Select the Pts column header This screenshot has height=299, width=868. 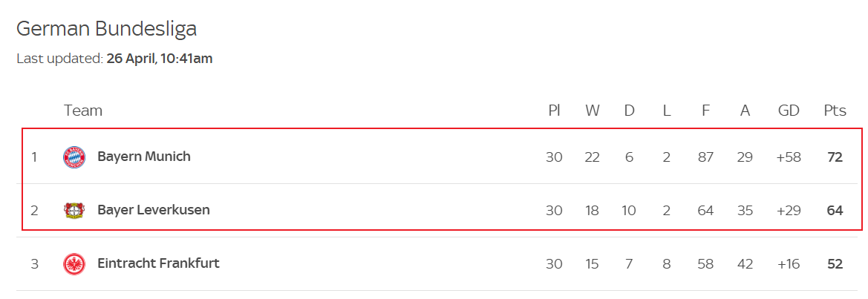835,111
